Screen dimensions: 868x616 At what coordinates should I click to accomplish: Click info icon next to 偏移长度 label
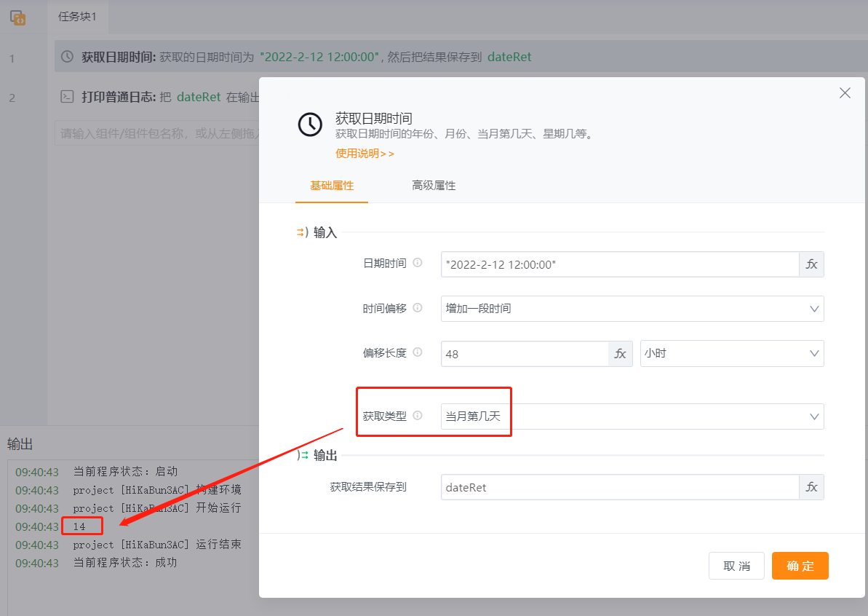[x=418, y=352]
